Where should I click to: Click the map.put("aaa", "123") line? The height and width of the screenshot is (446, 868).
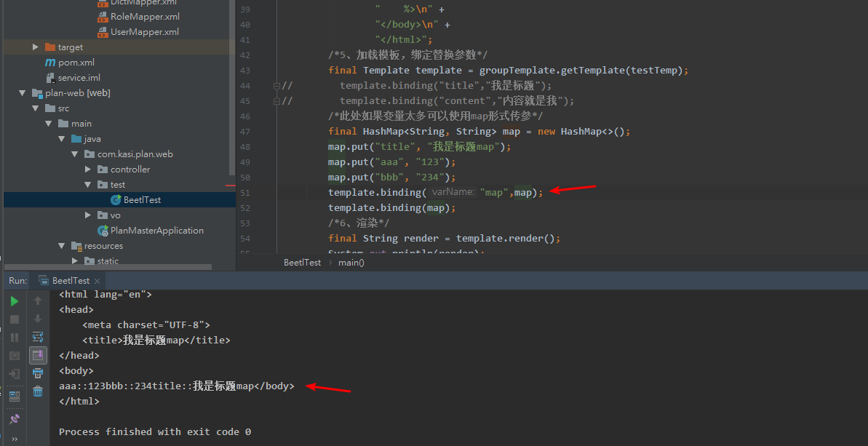[392, 162]
